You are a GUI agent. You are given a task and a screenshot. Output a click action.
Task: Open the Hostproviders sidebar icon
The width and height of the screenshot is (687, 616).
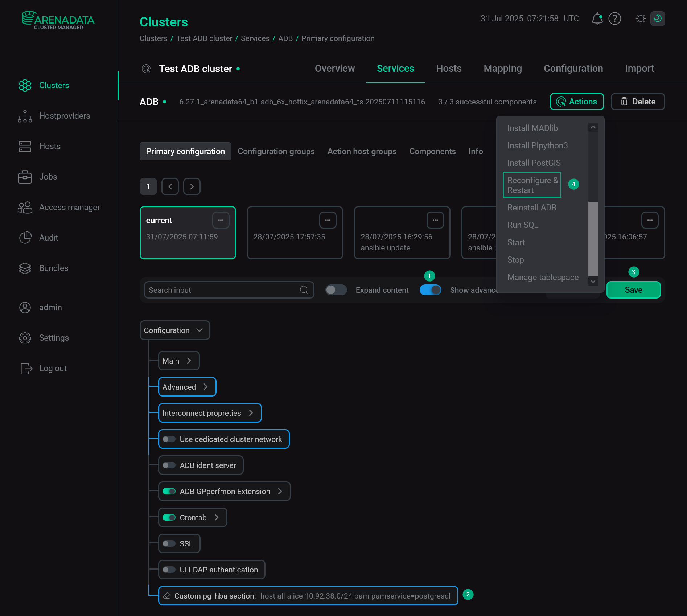(x=25, y=116)
